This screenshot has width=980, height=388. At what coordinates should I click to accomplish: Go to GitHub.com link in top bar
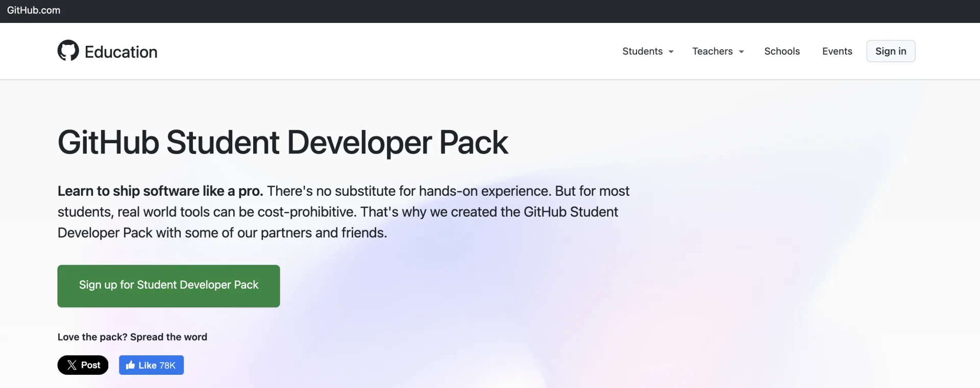(34, 10)
